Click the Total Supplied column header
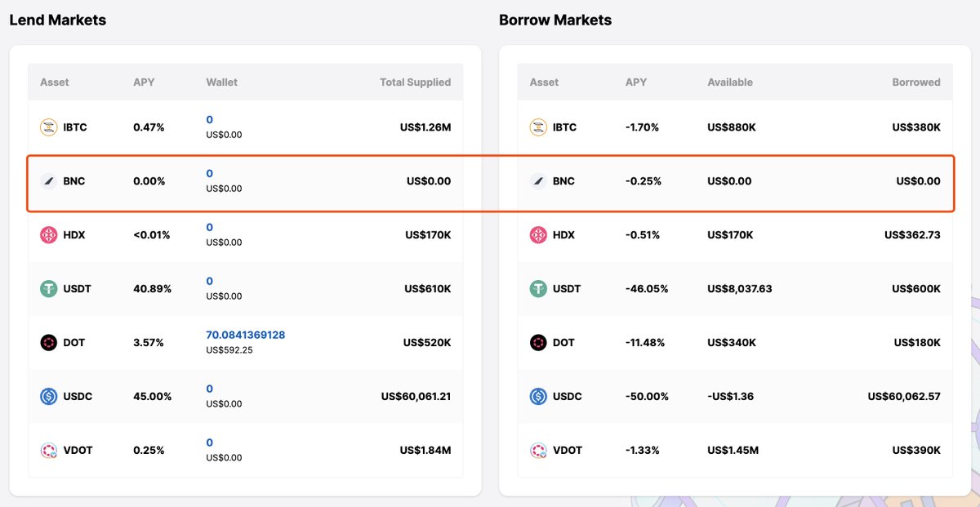Screen dimensions: 980x507 [x=415, y=82]
